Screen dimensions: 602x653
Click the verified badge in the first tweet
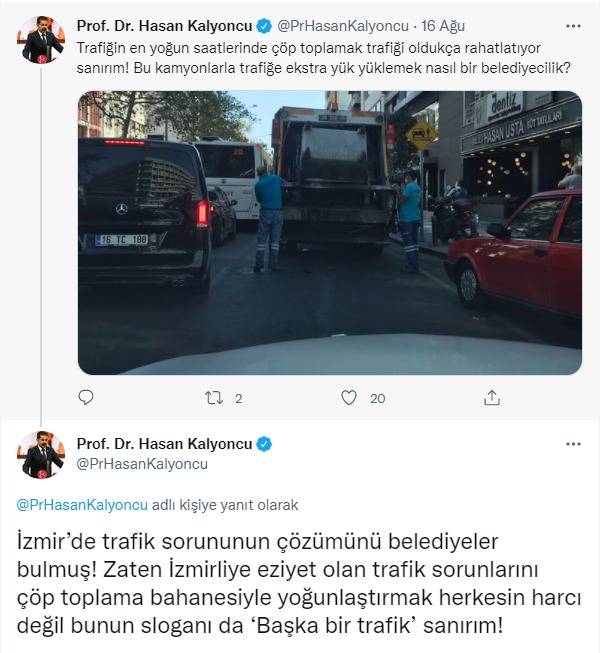coord(264,26)
